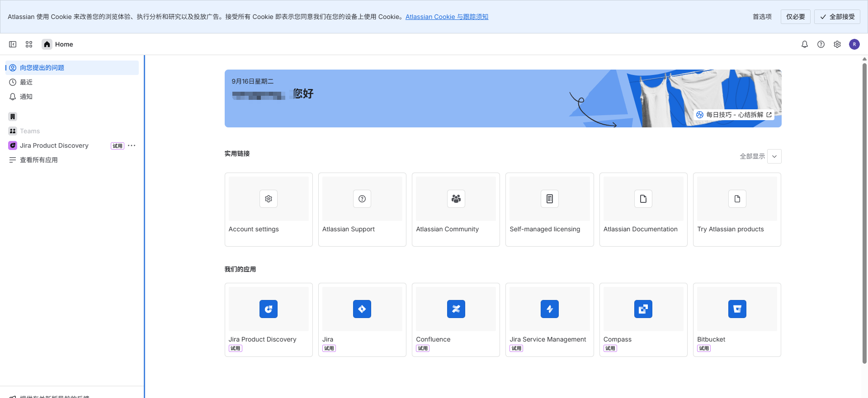Viewport: 868px width, 398px height.
Task: Open the help question mark icon
Action: pos(821,44)
